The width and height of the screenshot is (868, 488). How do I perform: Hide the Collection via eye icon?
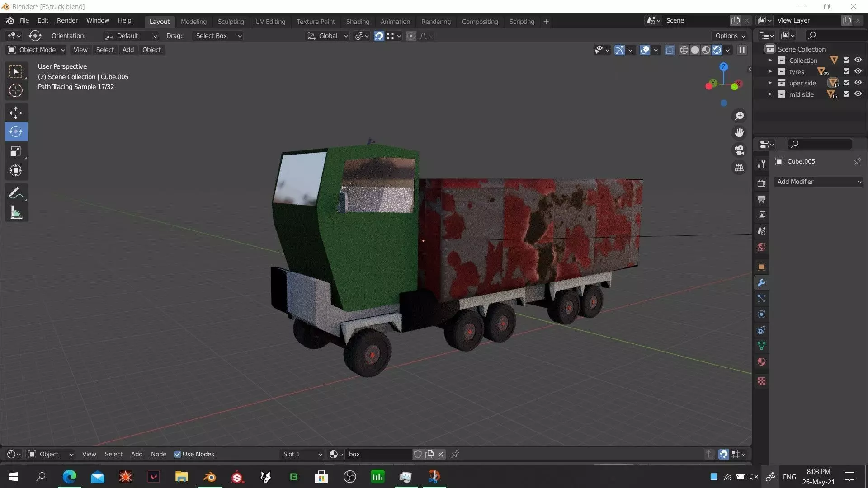tap(858, 60)
